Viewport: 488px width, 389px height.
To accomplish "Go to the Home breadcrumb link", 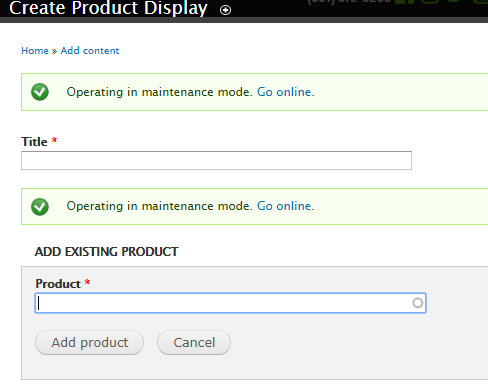I will [x=35, y=51].
